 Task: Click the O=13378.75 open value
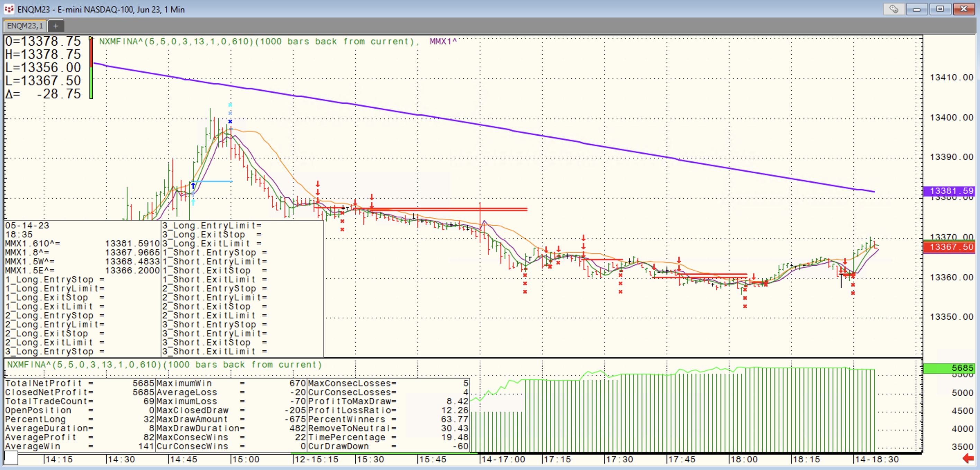(x=43, y=41)
